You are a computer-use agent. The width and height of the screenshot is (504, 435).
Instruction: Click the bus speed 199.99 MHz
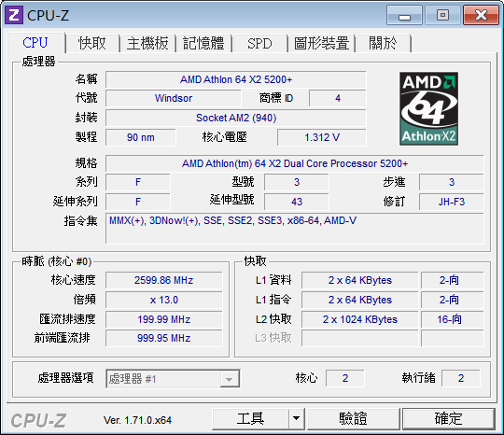click(163, 319)
